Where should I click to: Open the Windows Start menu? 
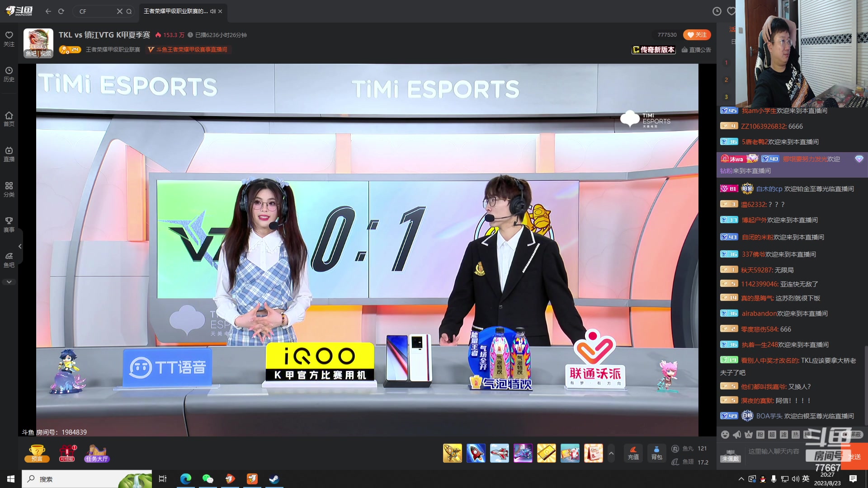(11, 479)
